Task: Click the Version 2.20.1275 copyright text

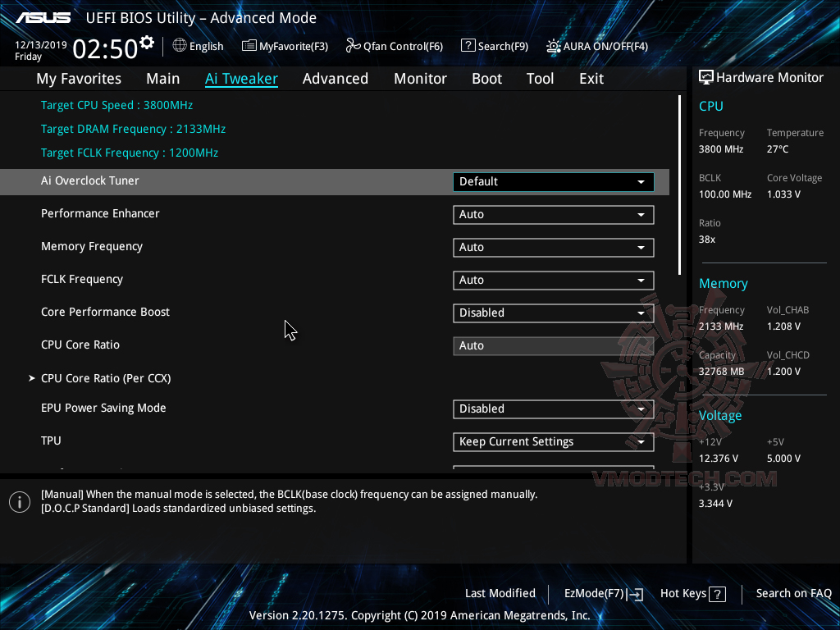Action: (x=419, y=615)
